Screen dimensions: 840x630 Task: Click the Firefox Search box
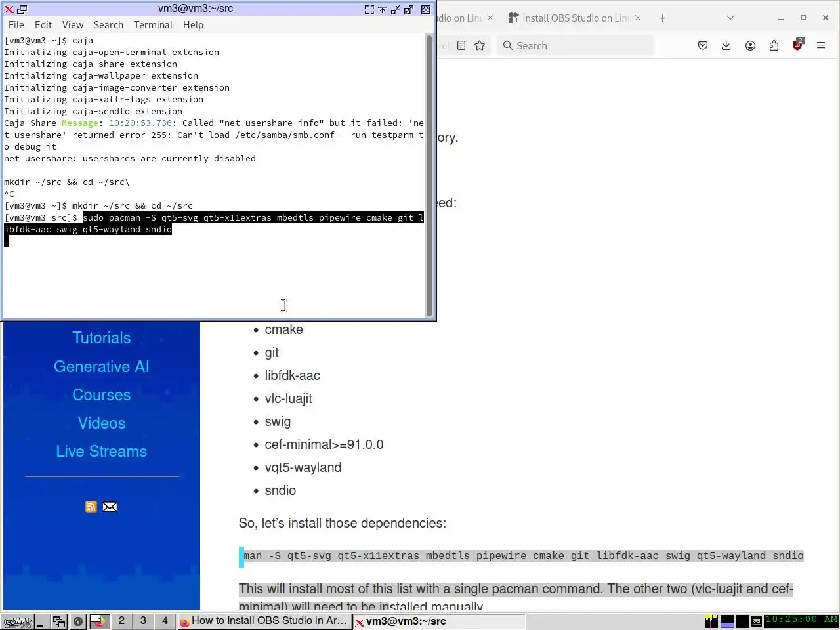pyautogui.click(x=576, y=45)
